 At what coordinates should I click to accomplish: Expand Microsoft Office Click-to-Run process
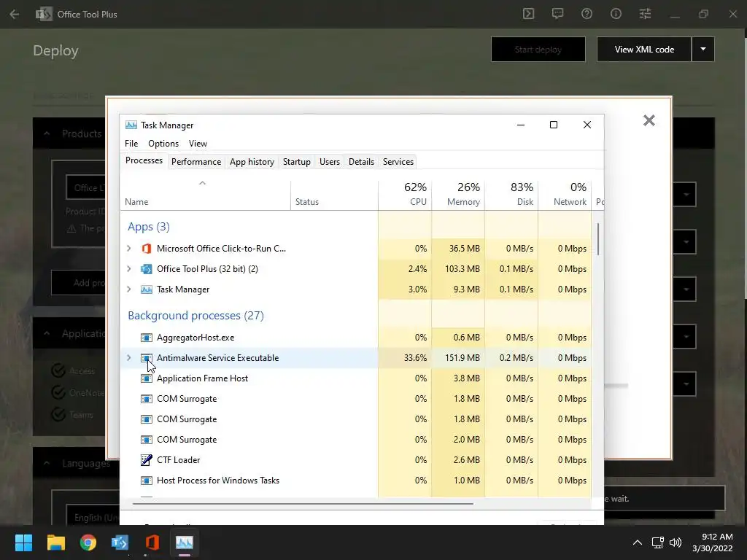coord(128,249)
